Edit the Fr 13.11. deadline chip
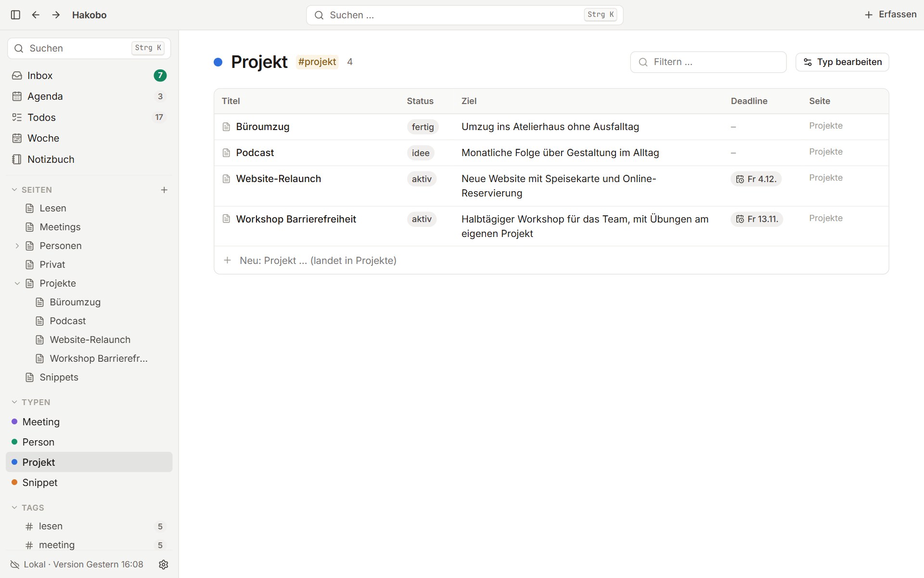The width and height of the screenshot is (924, 578). [x=757, y=219]
